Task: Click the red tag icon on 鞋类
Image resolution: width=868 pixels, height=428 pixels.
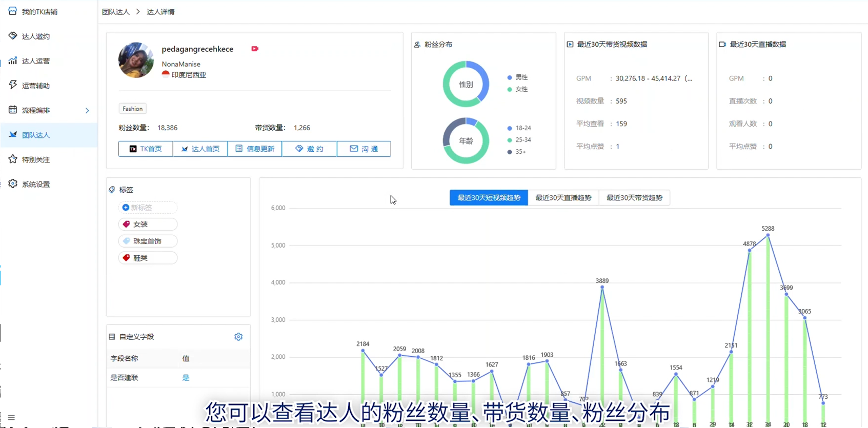Action: [x=126, y=258]
